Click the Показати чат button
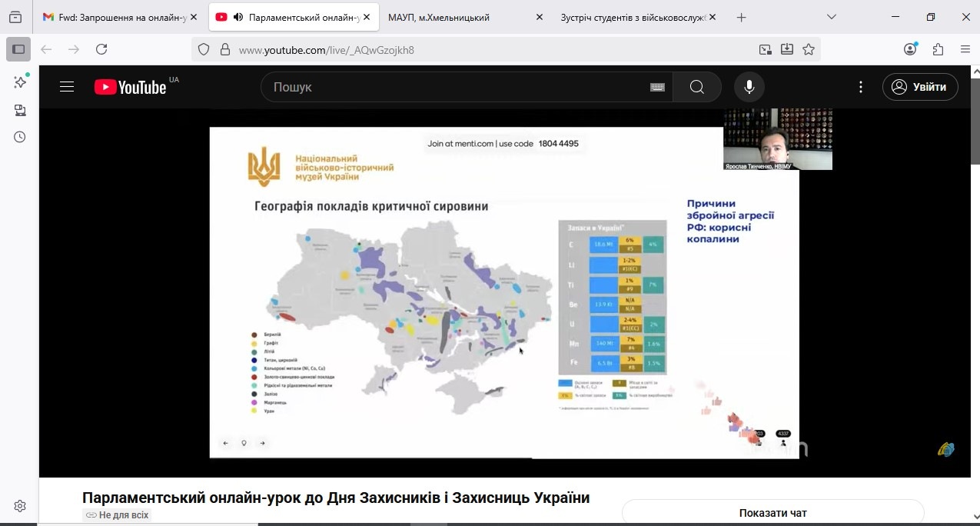This screenshot has width=980, height=526. [x=772, y=513]
